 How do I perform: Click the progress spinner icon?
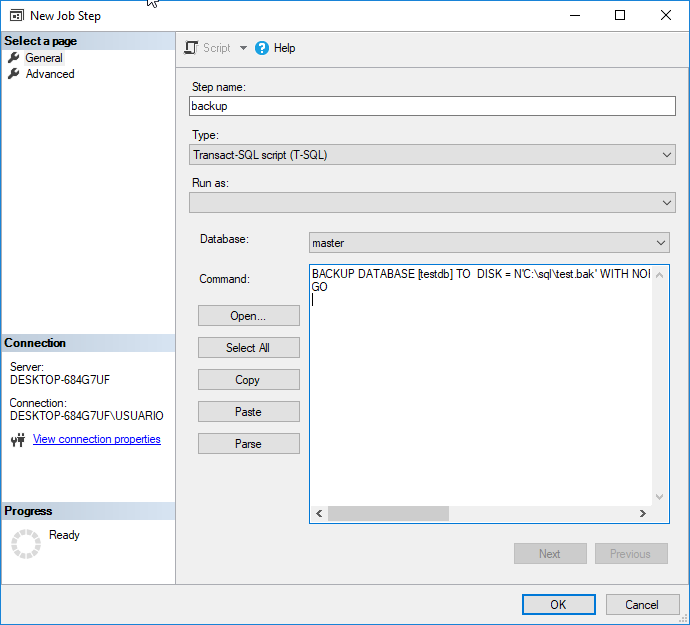pyautogui.click(x=26, y=544)
